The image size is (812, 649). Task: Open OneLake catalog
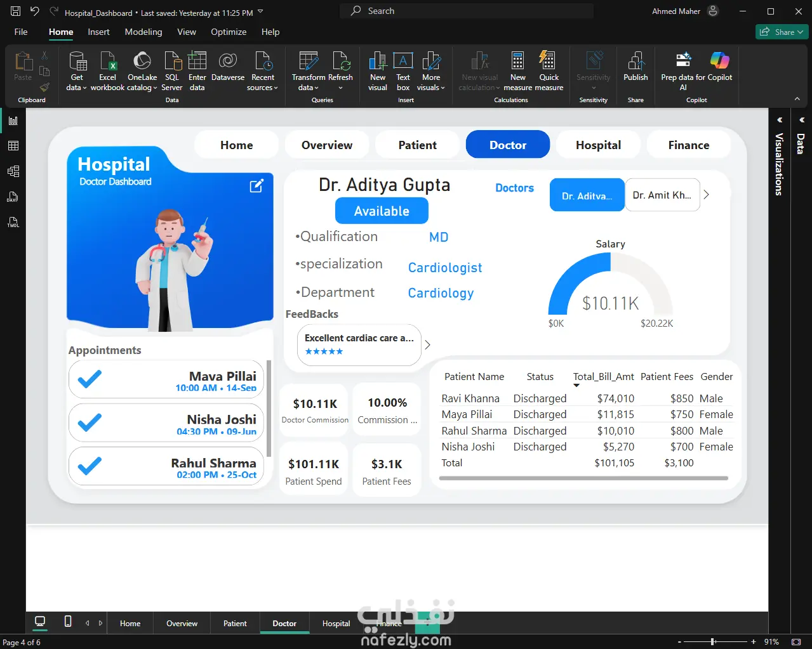point(142,72)
